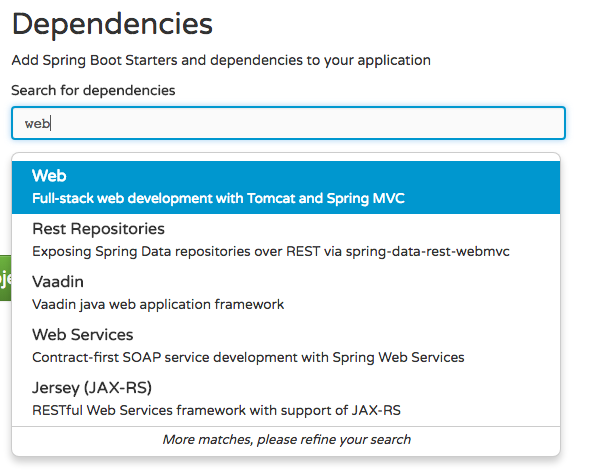Select the Web Services suggestion
The image size is (595, 471).
tap(286, 346)
